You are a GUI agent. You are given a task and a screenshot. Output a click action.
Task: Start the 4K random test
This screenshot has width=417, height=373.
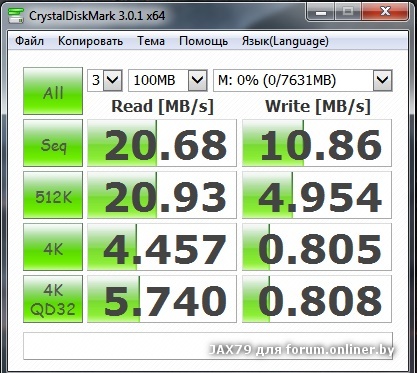53,247
